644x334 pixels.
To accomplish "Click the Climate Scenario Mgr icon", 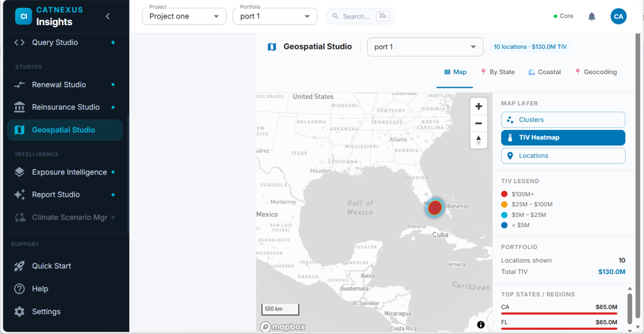I will 20,217.
